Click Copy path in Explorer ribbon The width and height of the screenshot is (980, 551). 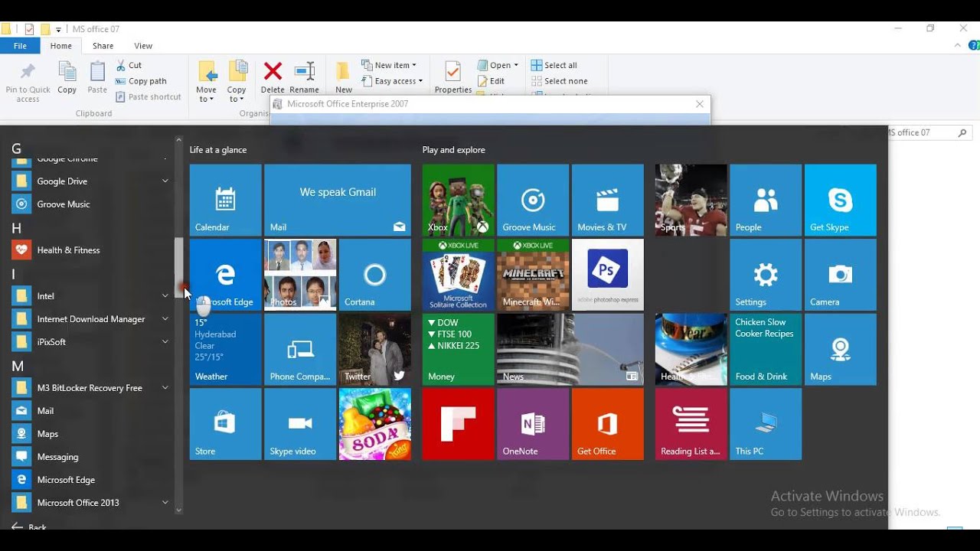click(141, 81)
